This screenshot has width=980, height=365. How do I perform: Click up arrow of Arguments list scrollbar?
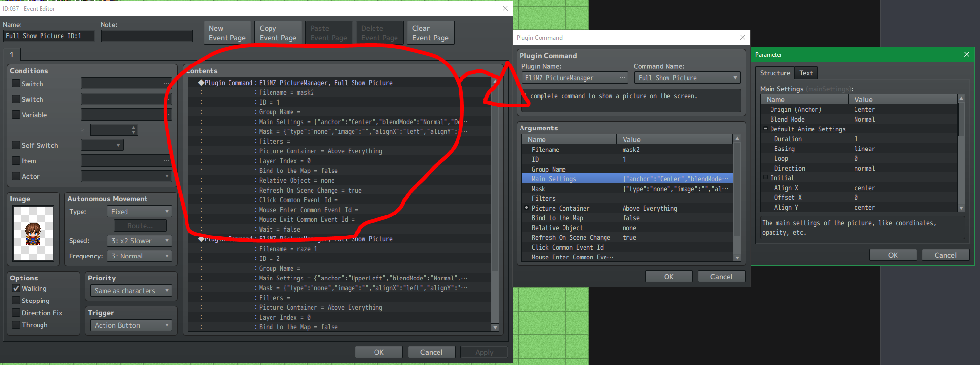coord(737,139)
